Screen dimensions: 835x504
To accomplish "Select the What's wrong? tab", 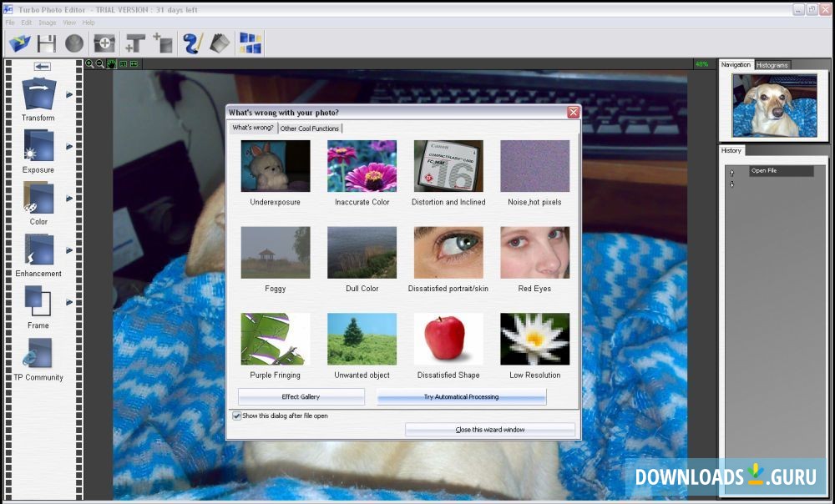I will 253,128.
